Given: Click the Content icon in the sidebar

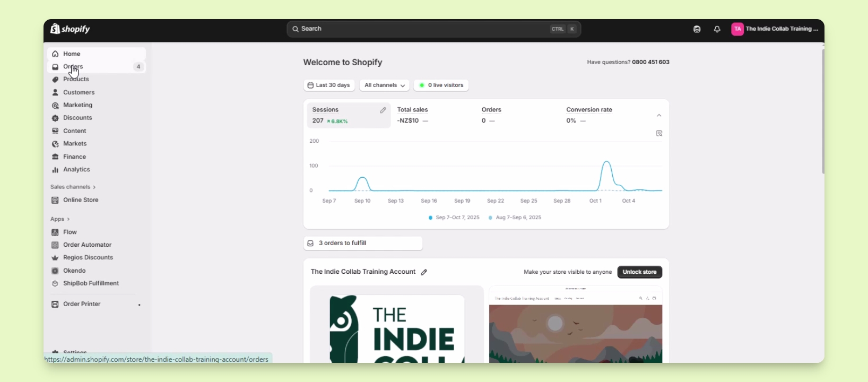Looking at the screenshot, I should (55, 131).
